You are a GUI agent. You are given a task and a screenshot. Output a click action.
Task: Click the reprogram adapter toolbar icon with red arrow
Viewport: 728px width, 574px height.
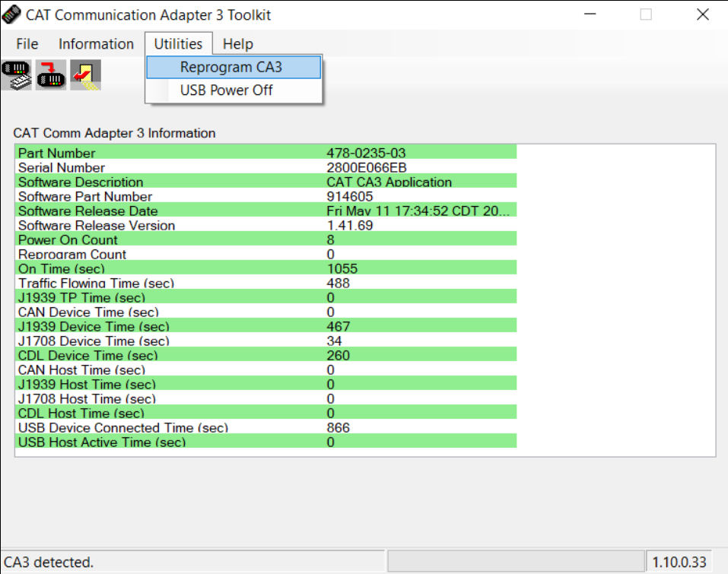pos(51,75)
